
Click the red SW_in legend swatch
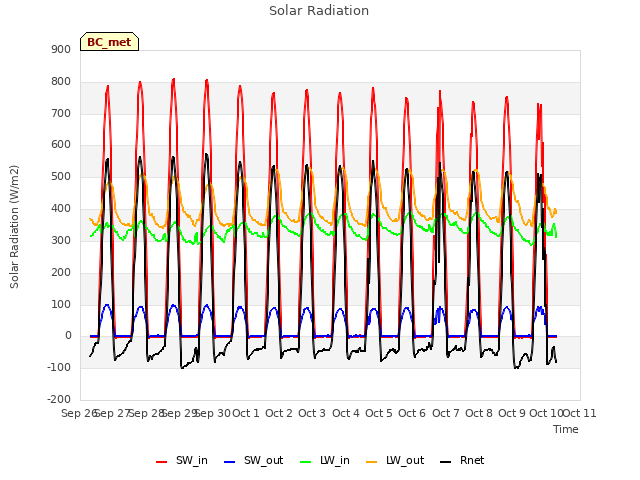[162, 462]
